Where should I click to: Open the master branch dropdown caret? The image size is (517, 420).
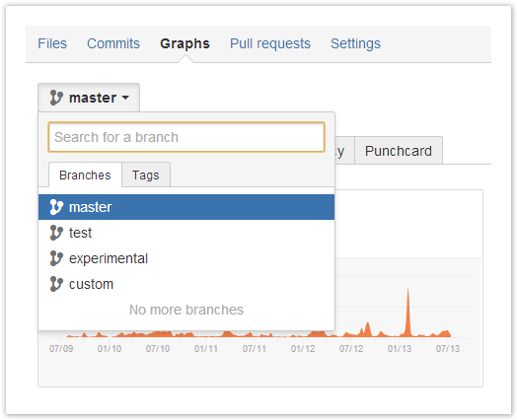[x=125, y=98]
